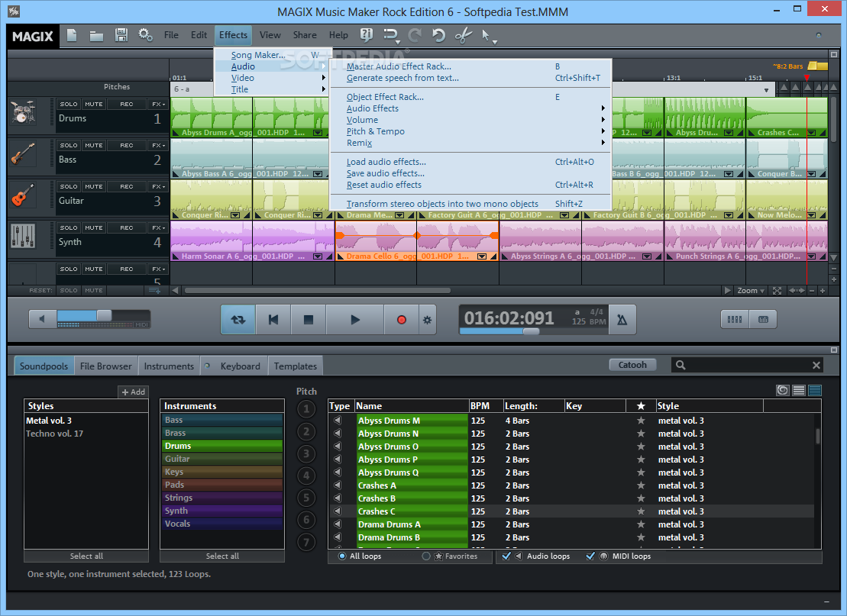Open the FX dropdown on Synth track
This screenshot has width=847, height=616.
coord(158,227)
